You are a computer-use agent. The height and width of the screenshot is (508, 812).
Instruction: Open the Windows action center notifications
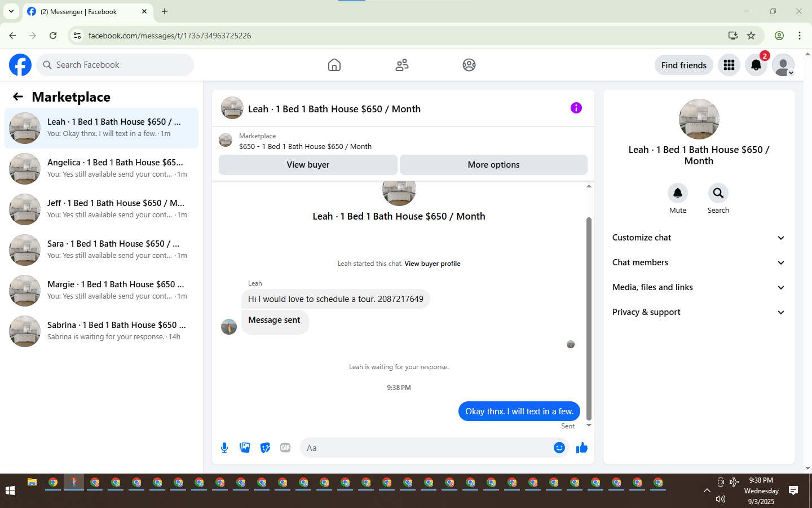pos(793,491)
